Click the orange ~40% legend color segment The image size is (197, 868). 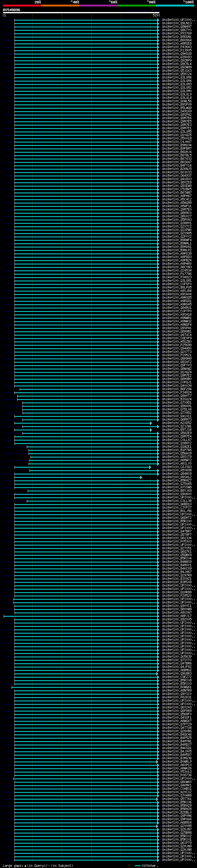click(x=60, y=6)
